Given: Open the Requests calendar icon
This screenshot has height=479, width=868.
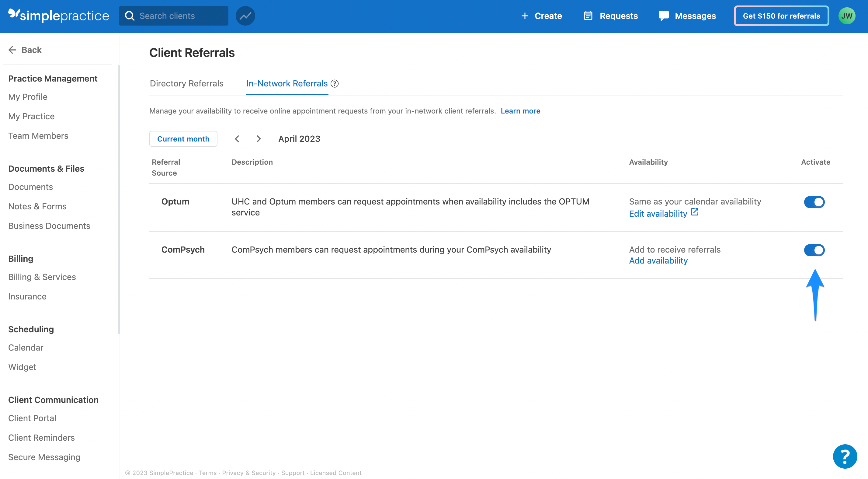Looking at the screenshot, I should coord(588,16).
